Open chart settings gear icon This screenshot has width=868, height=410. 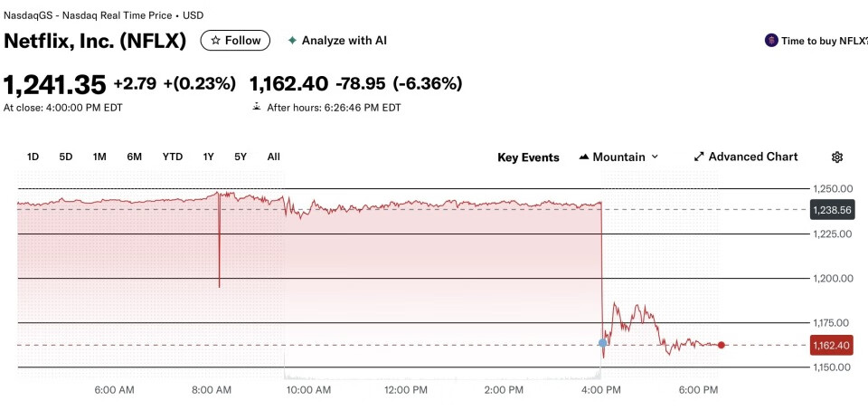pyautogui.click(x=837, y=157)
